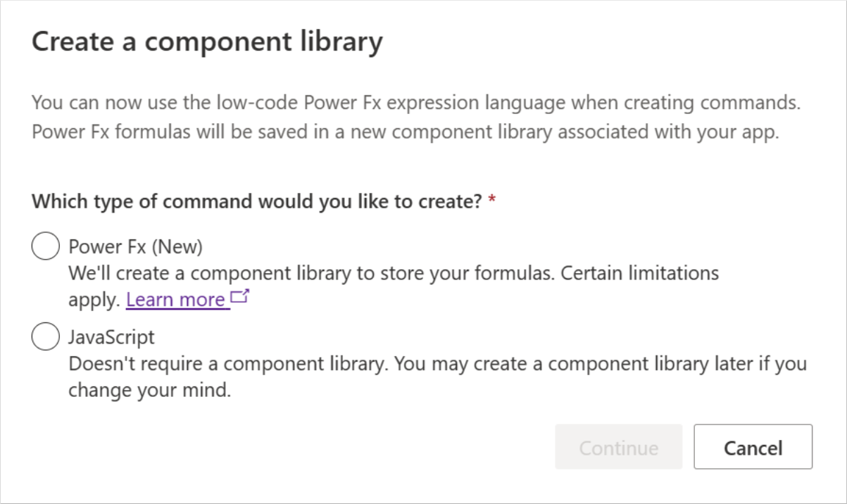
Task: Choose the JavaScript radio button
Action: (45, 338)
